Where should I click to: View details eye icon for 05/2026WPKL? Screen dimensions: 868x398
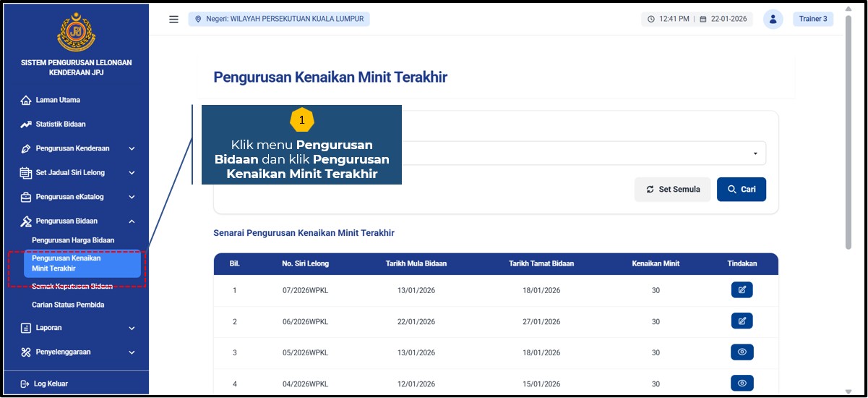[x=742, y=352]
